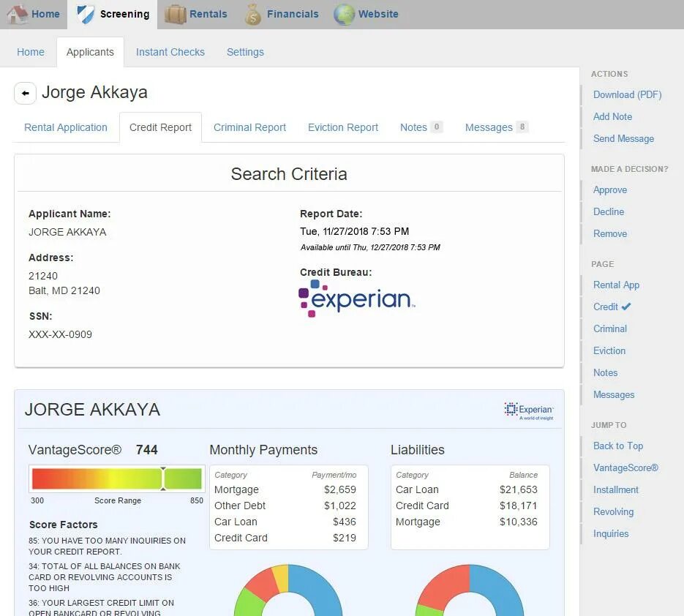Jump to Revolving section
The image size is (684, 616).
613,511
